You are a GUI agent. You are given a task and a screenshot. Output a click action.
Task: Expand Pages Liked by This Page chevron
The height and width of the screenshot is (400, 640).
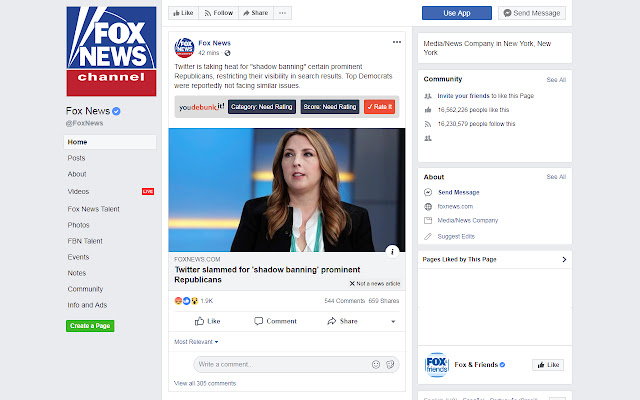(564, 260)
